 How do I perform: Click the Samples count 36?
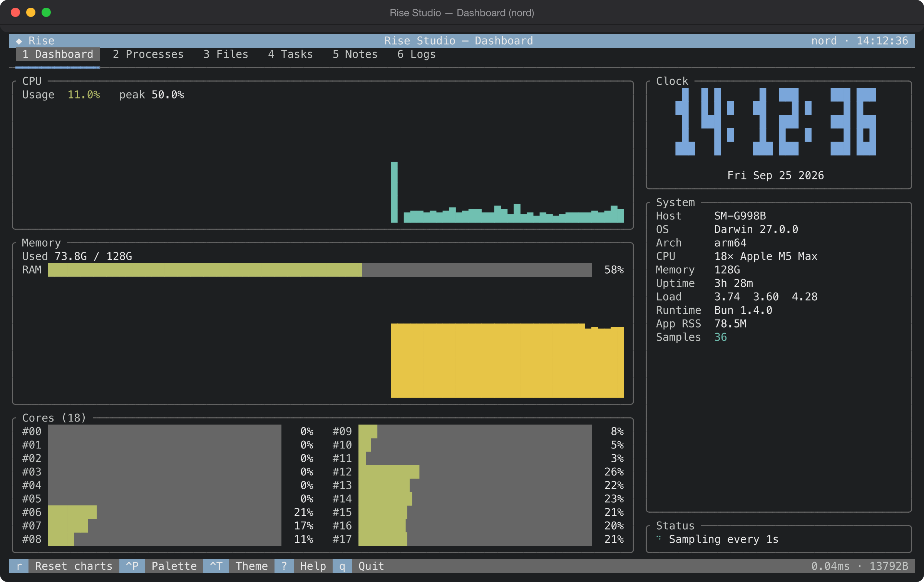point(720,337)
